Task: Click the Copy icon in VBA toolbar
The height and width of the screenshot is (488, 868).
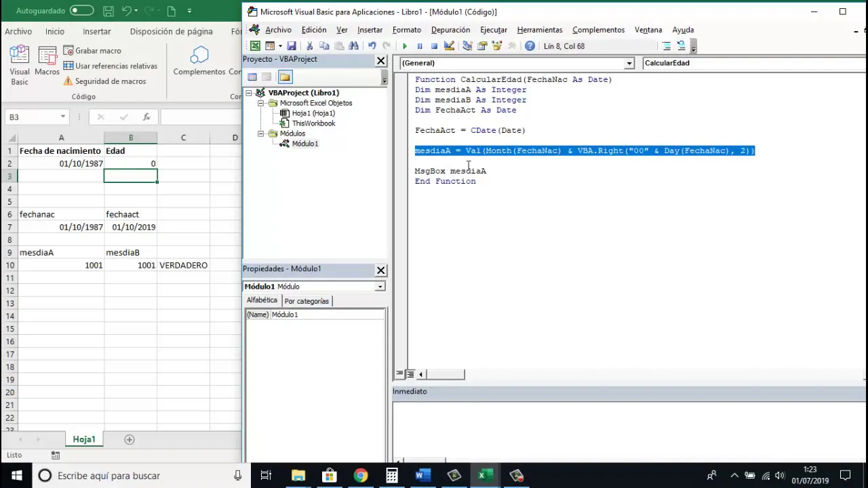Action: pos(324,46)
